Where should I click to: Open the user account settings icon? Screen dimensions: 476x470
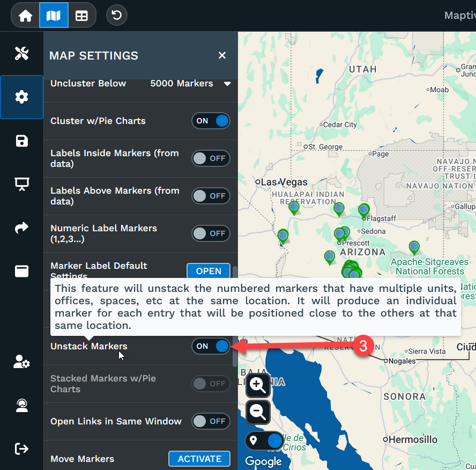[x=22, y=362]
